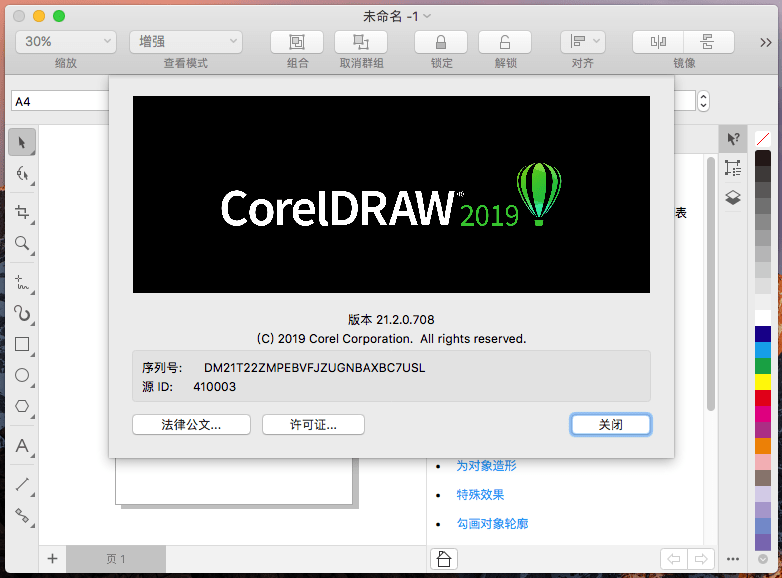Select the Zoom magnifier tool
Image resolution: width=782 pixels, height=578 pixels.
click(x=21, y=243)
